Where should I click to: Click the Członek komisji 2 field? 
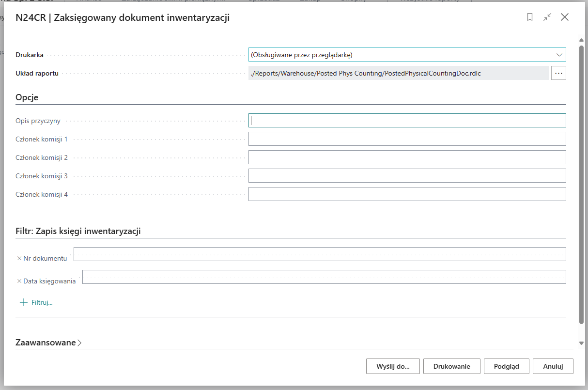[x=407, y=157]
